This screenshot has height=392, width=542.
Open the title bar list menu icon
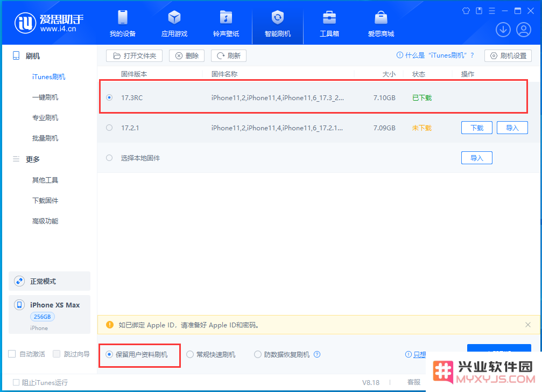coord(492,11)
